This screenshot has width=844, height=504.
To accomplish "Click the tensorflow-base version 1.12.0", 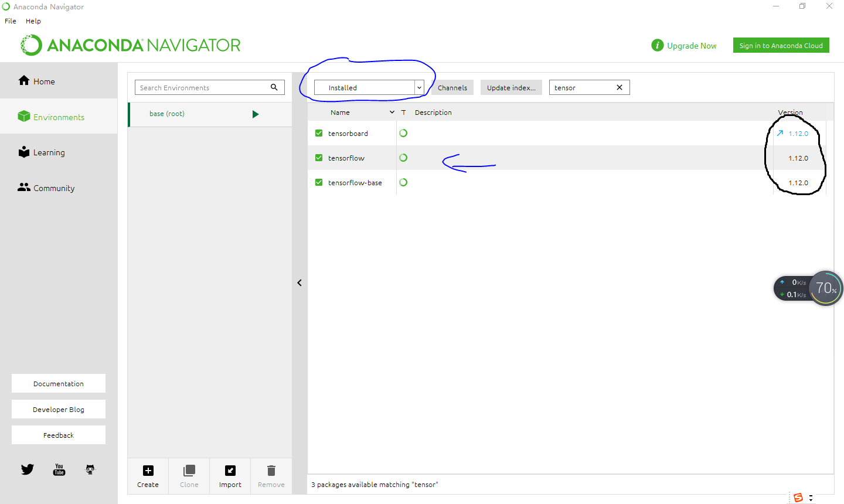I will click(798, 183).
